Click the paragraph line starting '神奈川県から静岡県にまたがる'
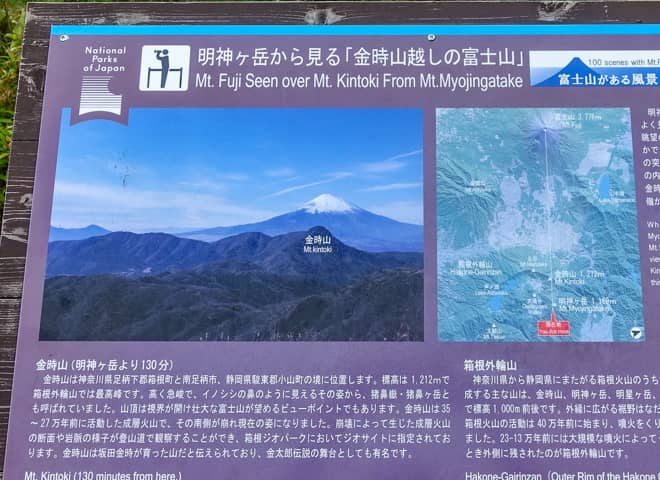Viewport: 660px width, 480px height. pos(566,380)
